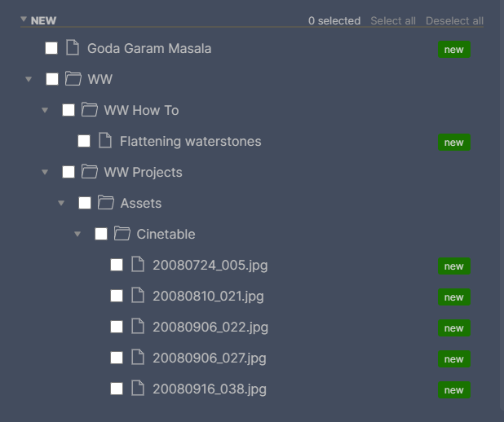Viewport: 504px width, 422px height.
Task: Click the Deselect all link
Action: (454, 21)
